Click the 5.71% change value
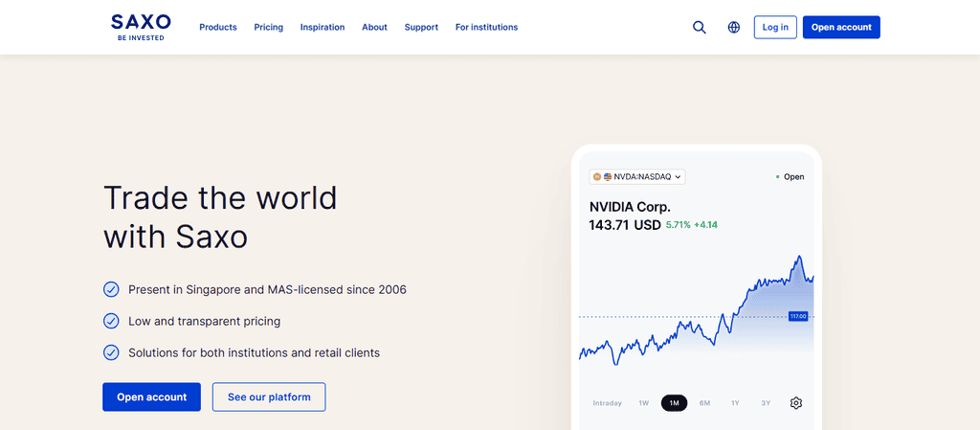 pyautogui.click(x=679, y=225)
